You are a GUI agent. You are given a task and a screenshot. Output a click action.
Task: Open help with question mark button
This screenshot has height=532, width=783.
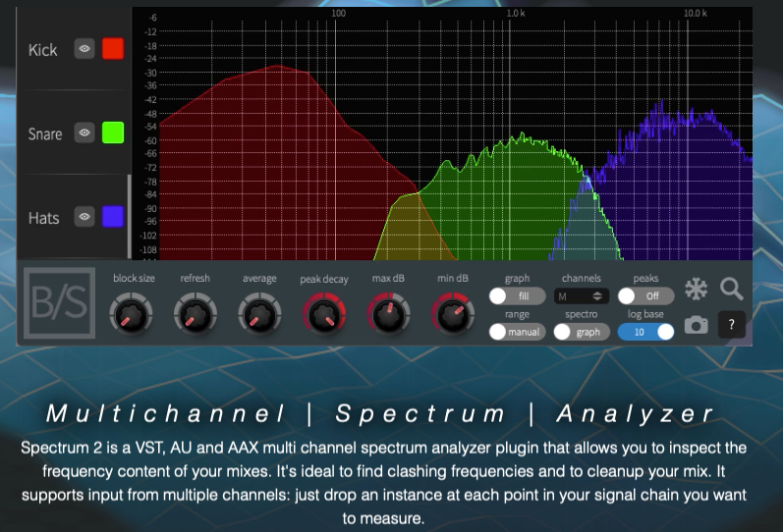(732, 325)
